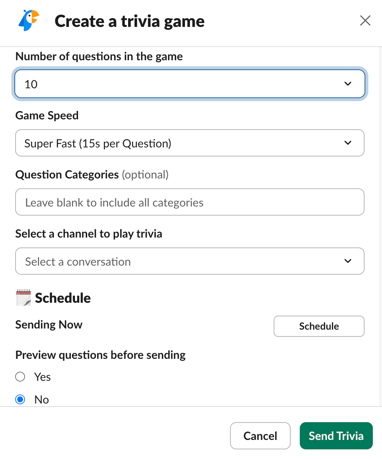Select Yes to preview questions
Viewport: 382px width, 460px height.
[20, 377]
